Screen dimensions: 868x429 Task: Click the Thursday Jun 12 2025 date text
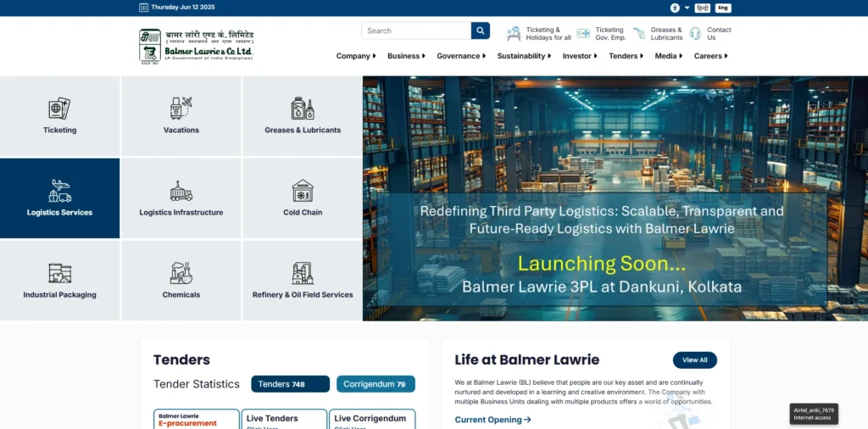pos(183,8)
